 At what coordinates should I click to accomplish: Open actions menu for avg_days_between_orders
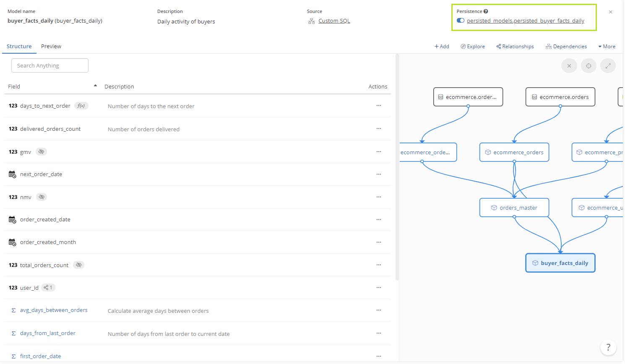tap(379, 310)
